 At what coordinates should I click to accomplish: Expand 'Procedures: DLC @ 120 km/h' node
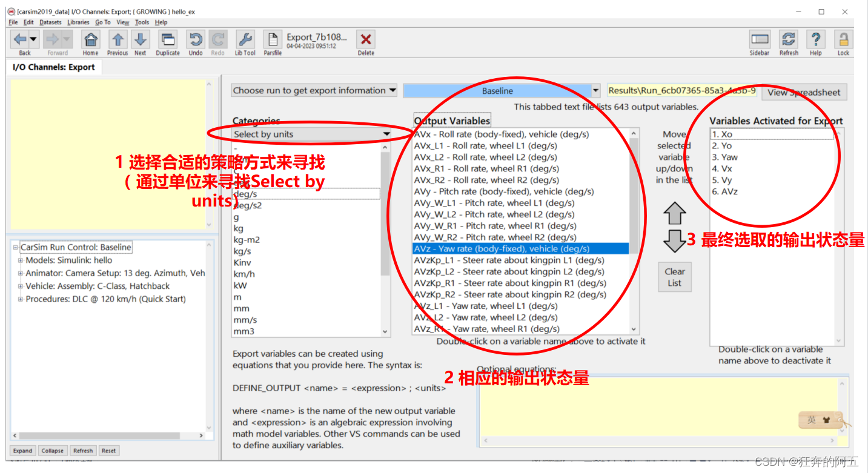[x=21, y=299]
